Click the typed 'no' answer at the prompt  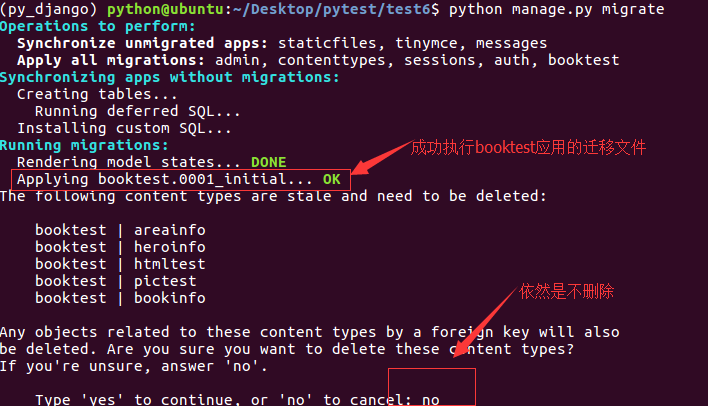coord(431,399)
